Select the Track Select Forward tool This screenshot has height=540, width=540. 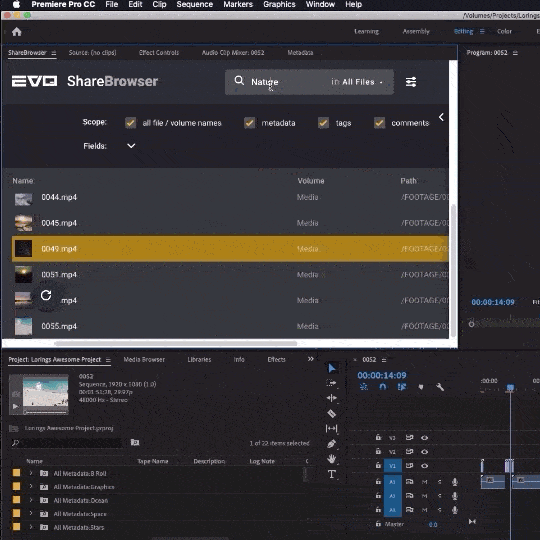coord(331,383)
